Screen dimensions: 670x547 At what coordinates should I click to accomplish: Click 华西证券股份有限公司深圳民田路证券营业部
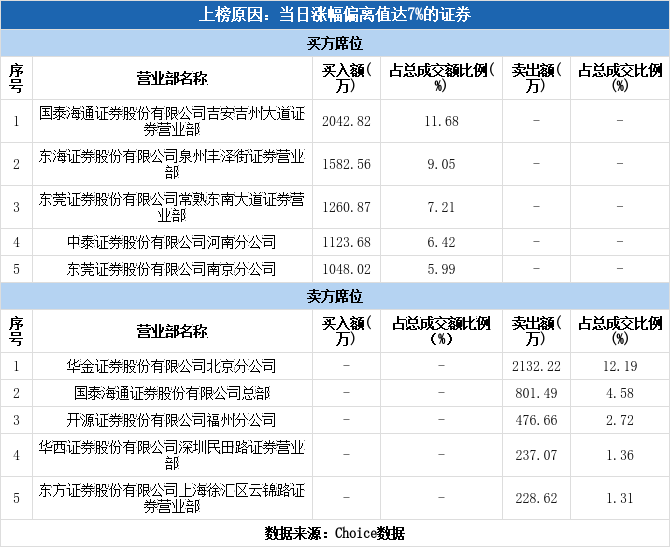point(172,455)
